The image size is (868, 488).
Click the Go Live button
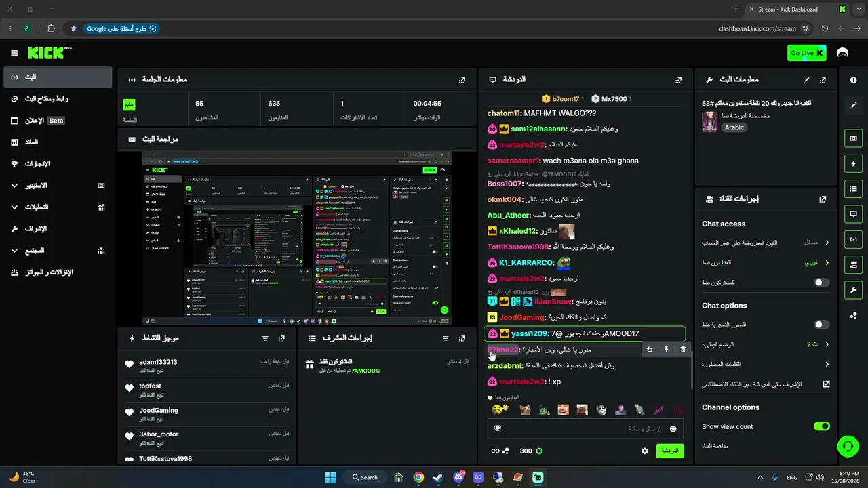click(x=807, y=53)
